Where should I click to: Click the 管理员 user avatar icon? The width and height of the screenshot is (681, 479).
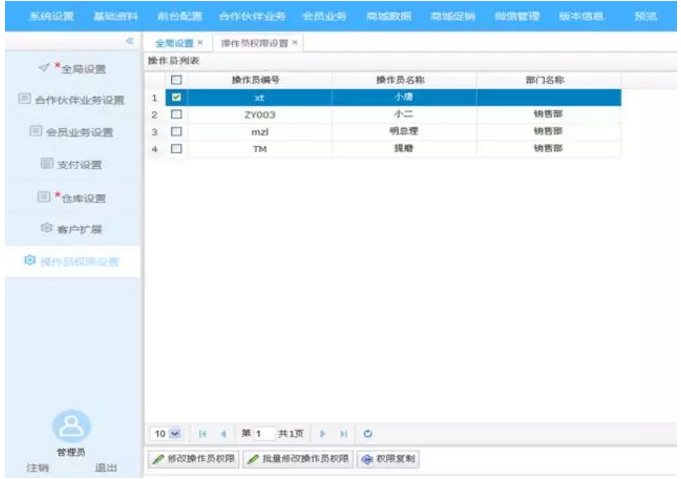pyautogui.click(x=72, y=426)
